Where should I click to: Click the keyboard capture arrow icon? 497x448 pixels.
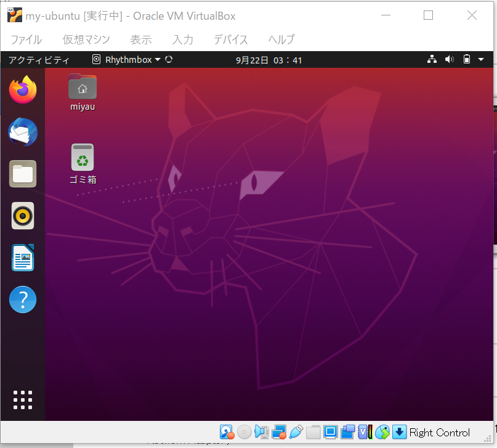(x=399, y=432)
